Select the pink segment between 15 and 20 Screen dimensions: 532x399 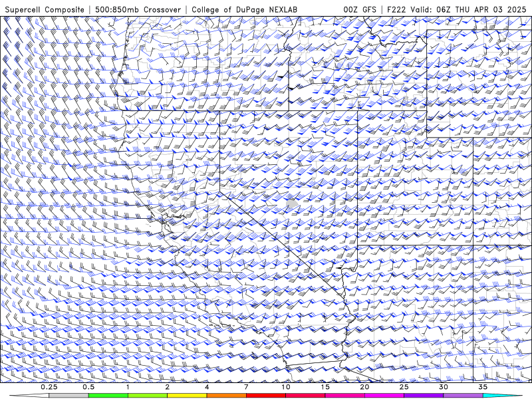[x=344, y=396]
